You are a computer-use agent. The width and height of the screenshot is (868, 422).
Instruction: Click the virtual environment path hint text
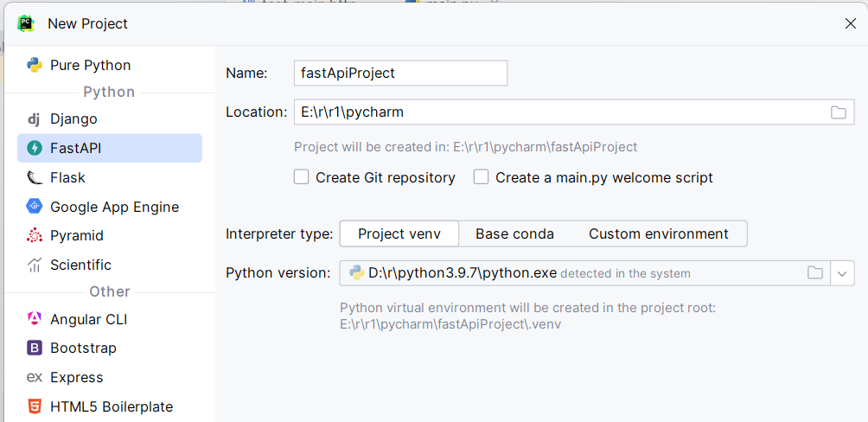point(528,316)
